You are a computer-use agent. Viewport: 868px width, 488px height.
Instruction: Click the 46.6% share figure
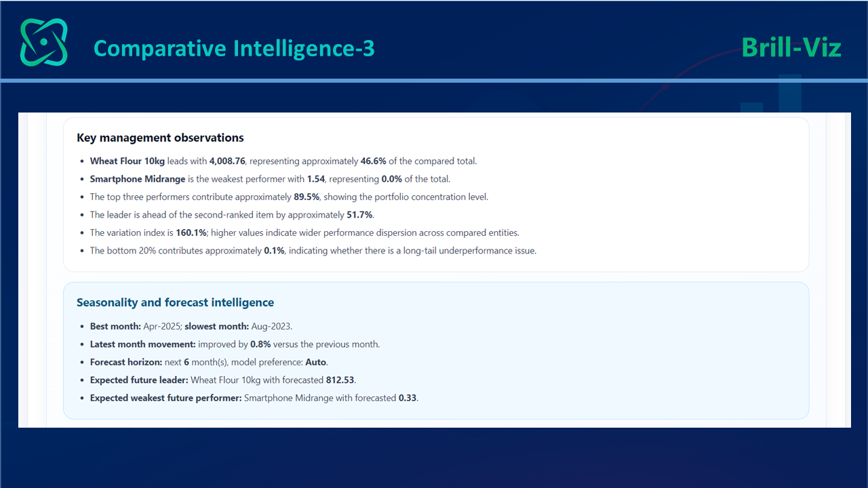coord(374,161)
